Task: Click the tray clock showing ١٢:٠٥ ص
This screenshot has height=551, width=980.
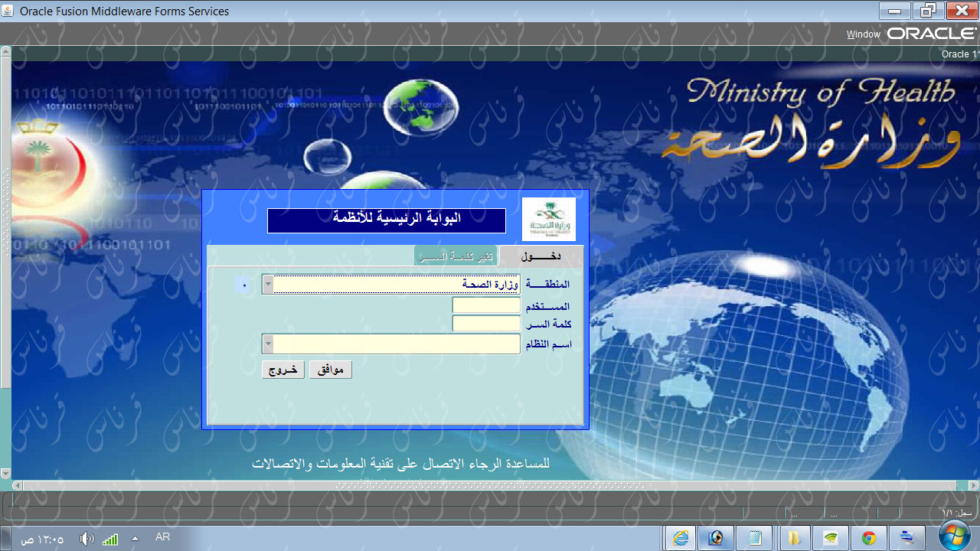Action: click(x=41, y=539)
